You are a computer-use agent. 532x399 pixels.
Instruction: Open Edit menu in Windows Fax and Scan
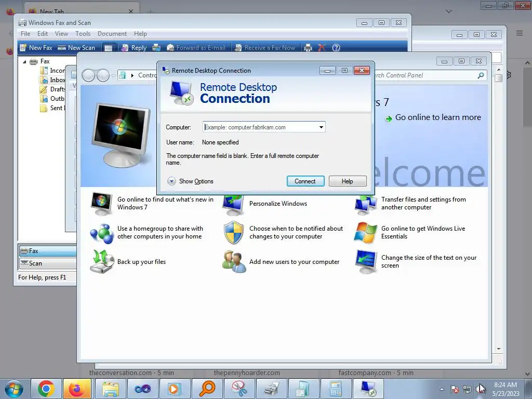(43, 34)
